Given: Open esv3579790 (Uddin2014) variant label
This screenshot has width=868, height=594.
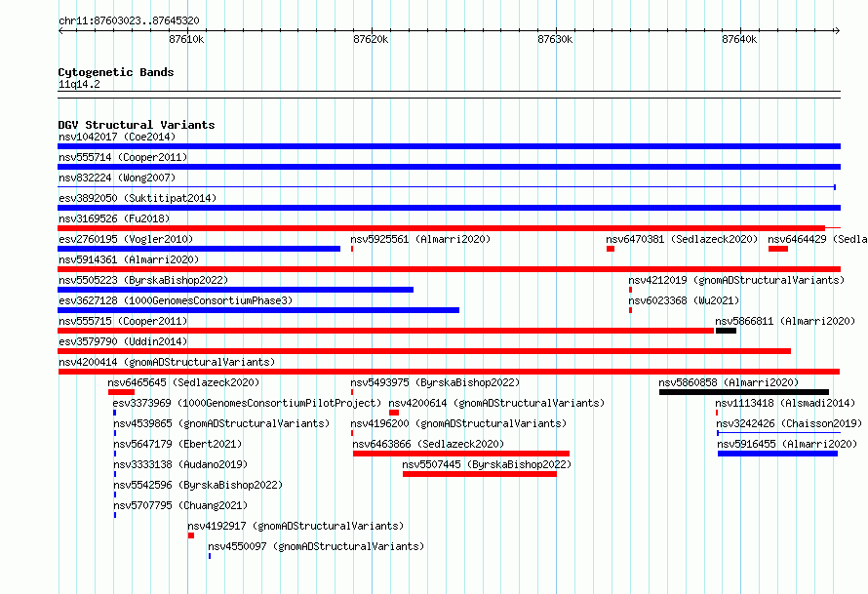Looking at the screenshot, I should pos(123,341).
